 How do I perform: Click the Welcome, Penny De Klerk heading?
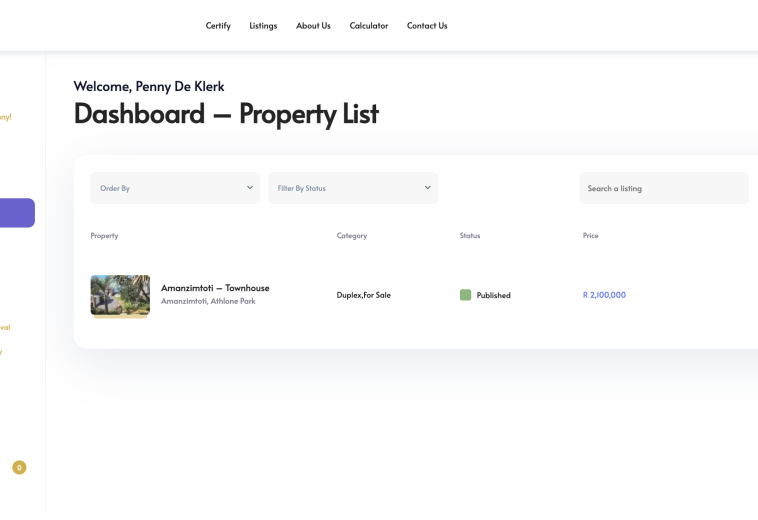[149, 87]
